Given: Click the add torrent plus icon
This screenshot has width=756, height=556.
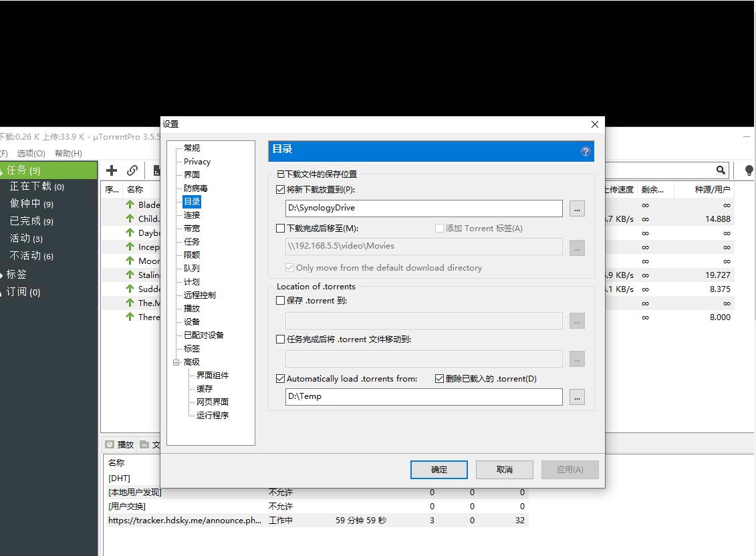Looking at the screenshot, I should coord(112,170).
